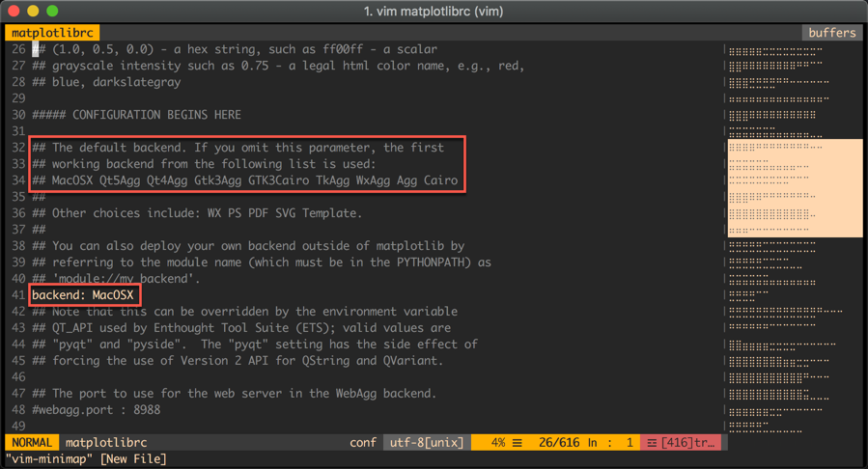Click the yellow minimize window button
The height and width of the screenshot is (469, 868).
pos(33,11)
